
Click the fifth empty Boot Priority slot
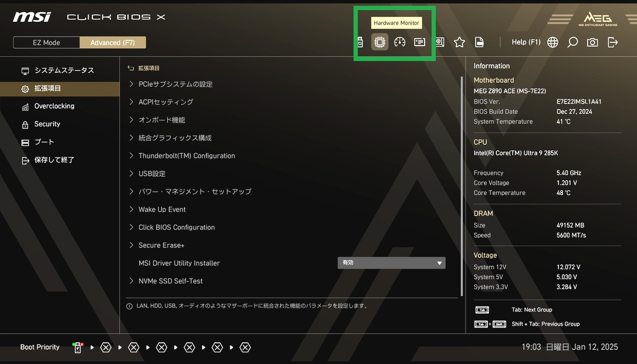click(x=217, y=348)
